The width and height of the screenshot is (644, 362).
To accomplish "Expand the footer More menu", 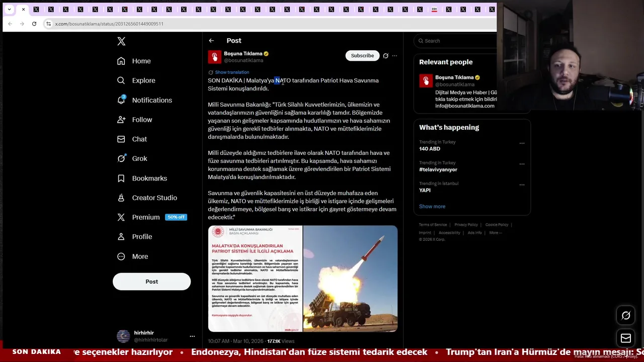I will point(496,233).
